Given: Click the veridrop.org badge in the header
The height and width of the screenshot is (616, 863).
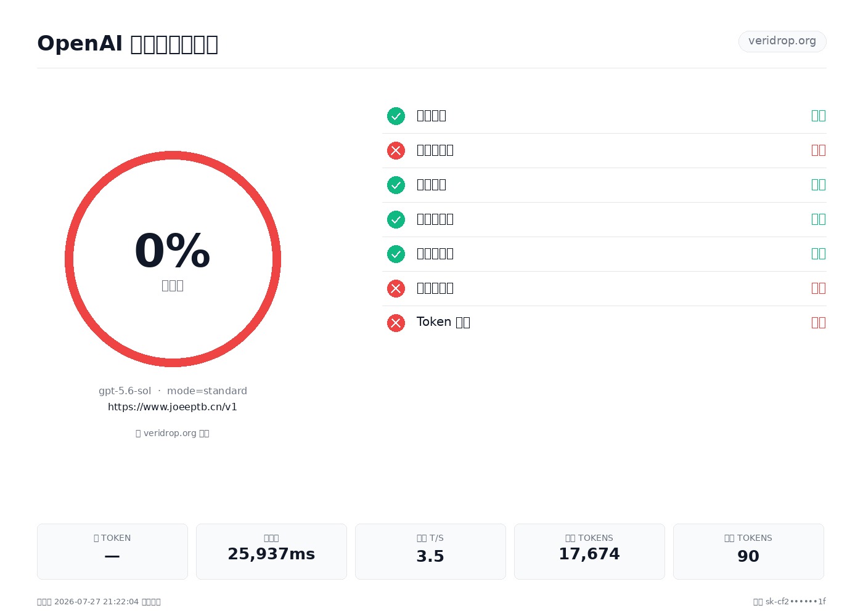Looking at the screenshot, I should tap(782, 41).
